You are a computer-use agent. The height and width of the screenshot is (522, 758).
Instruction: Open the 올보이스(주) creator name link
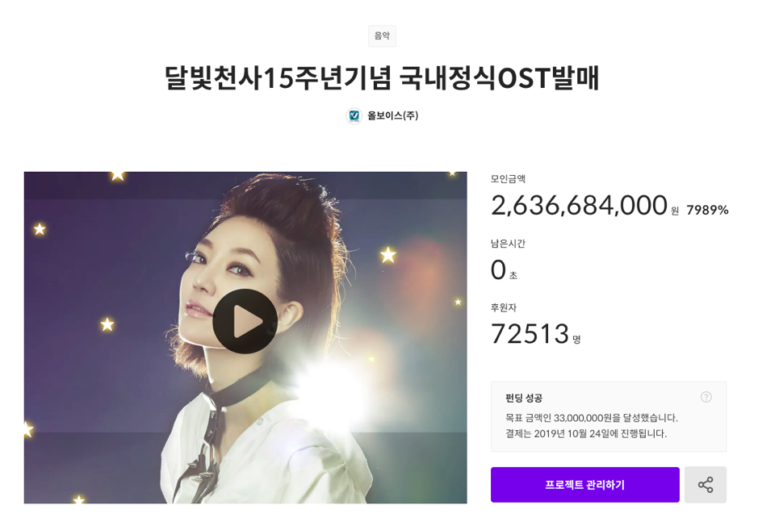pos(393,116)
